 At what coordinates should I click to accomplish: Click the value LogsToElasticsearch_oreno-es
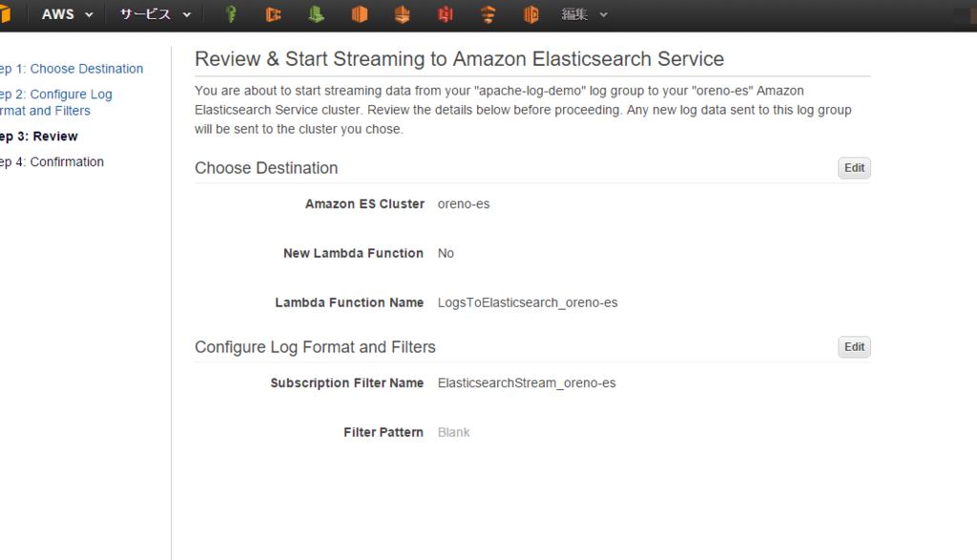coord(527,302)
